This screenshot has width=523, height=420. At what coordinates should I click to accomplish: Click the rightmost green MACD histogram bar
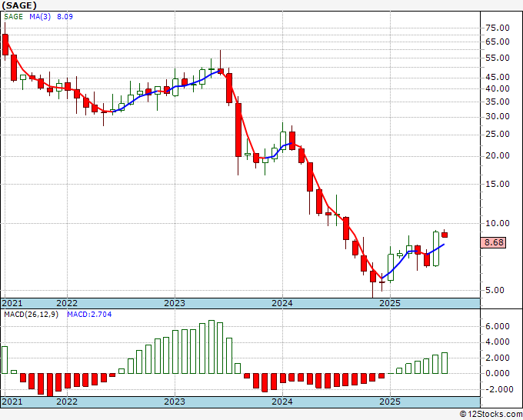point(445,363)
